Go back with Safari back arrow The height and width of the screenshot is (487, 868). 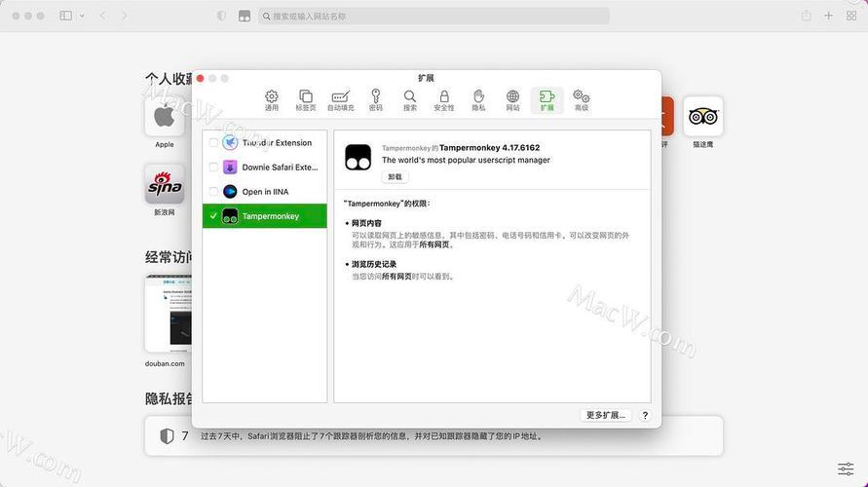tap(103, 16)
